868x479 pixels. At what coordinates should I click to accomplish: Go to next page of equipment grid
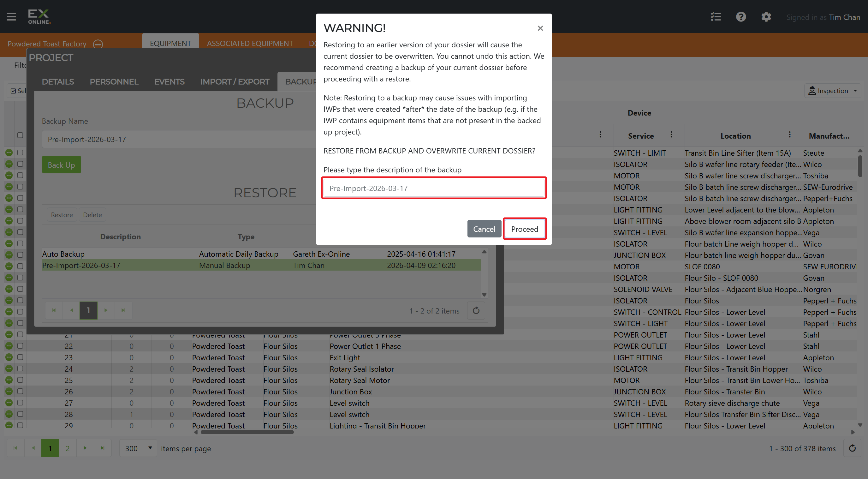tap(85, 448)
